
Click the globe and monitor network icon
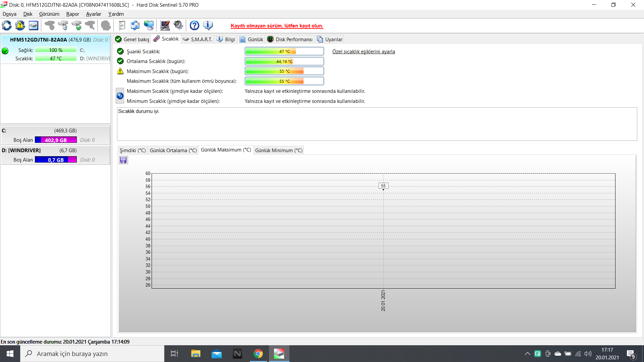(149, 25)
